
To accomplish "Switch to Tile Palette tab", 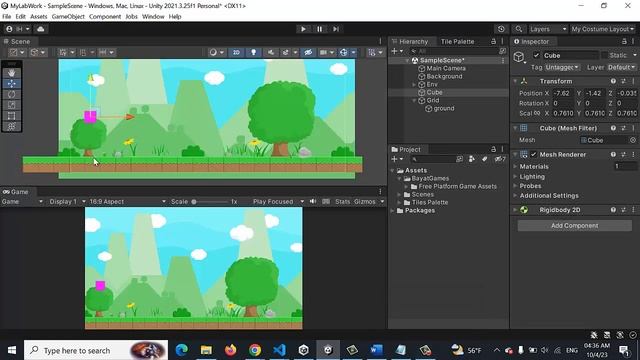I will [457, 41].
